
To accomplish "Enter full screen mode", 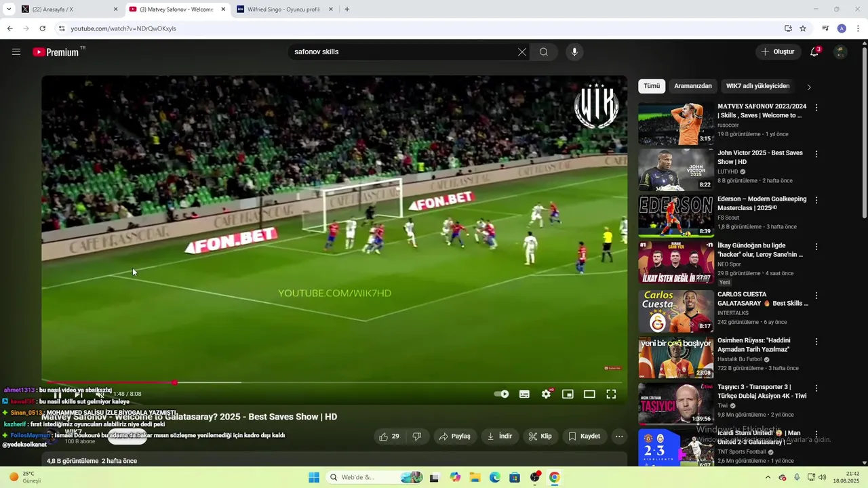I will coord(611,394).
